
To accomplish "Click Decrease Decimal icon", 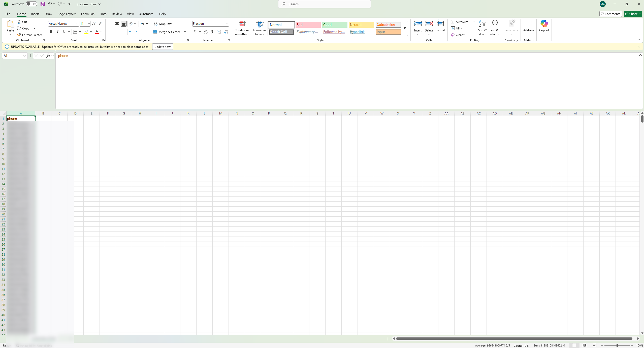I will click(226, 32).
